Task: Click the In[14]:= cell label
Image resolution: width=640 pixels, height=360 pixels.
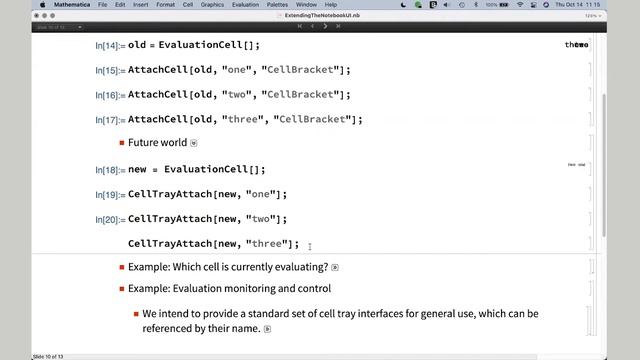Action: (x=110, y=46)
